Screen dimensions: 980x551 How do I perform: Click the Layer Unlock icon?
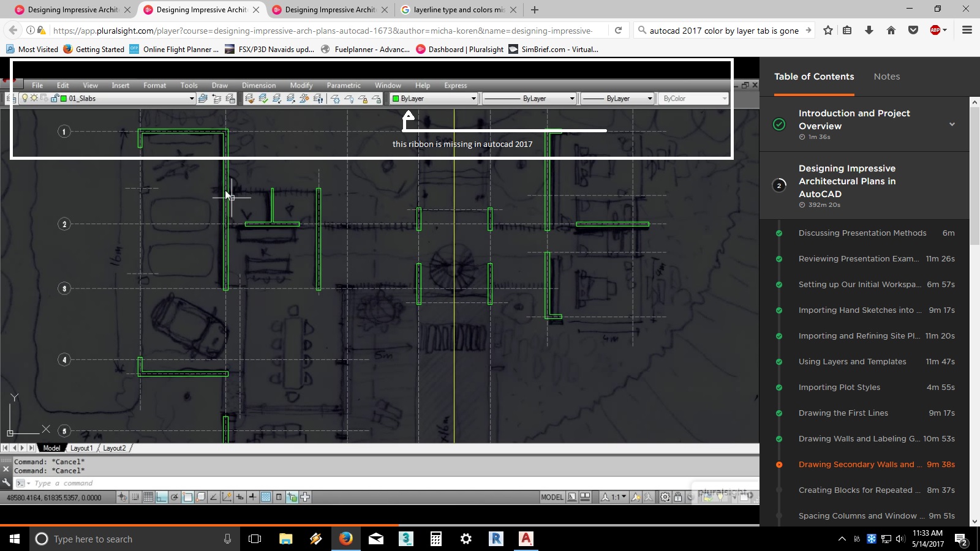376,98
